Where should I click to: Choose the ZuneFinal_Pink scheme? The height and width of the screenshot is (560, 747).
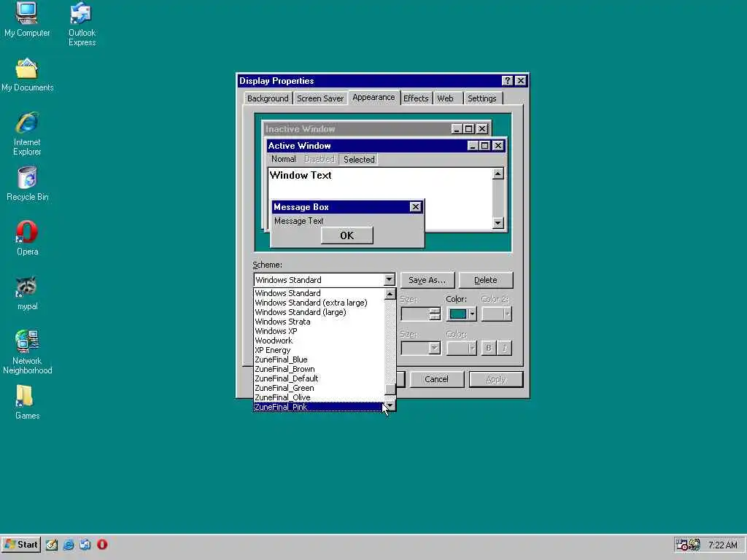click(320, 407)
